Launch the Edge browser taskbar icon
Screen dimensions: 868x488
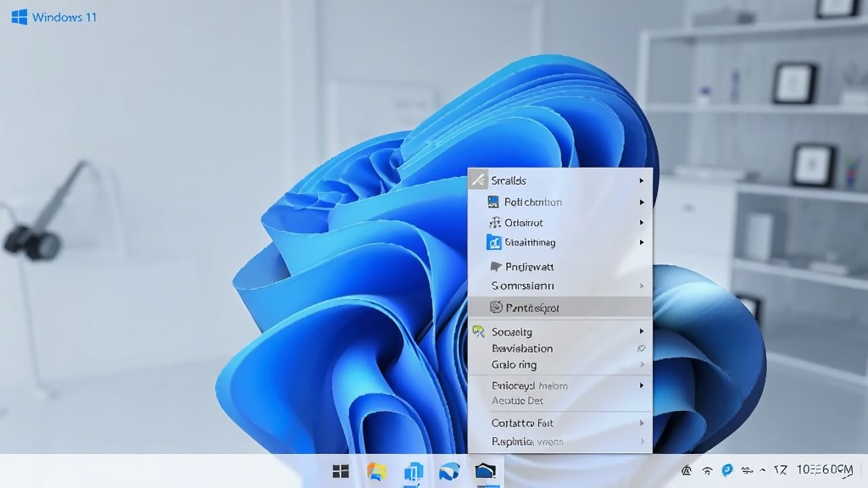(449, 471)
